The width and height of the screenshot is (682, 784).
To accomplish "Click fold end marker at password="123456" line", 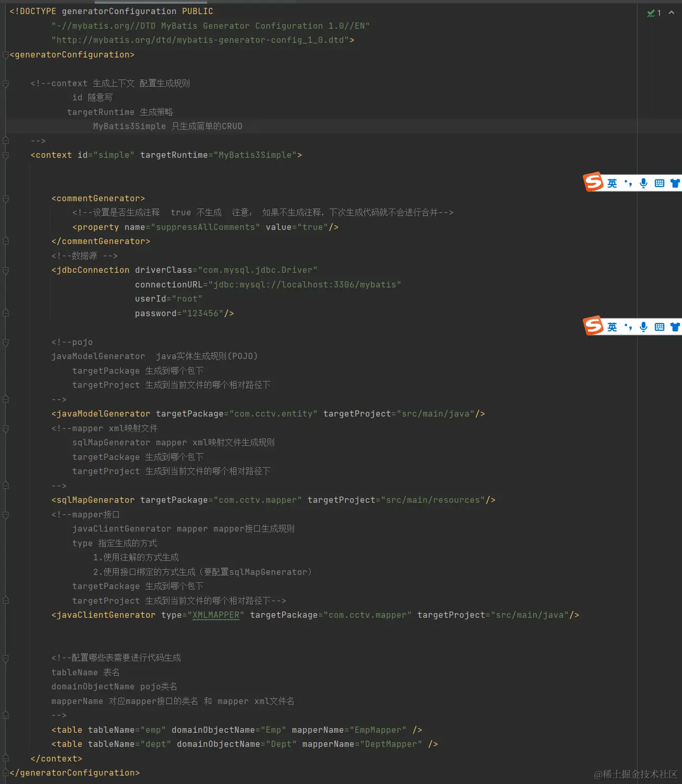I will tap(6, 313).
